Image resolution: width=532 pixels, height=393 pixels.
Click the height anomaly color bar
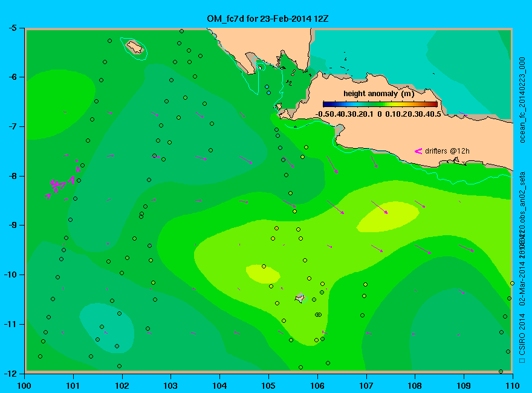(x=380, y=104)
